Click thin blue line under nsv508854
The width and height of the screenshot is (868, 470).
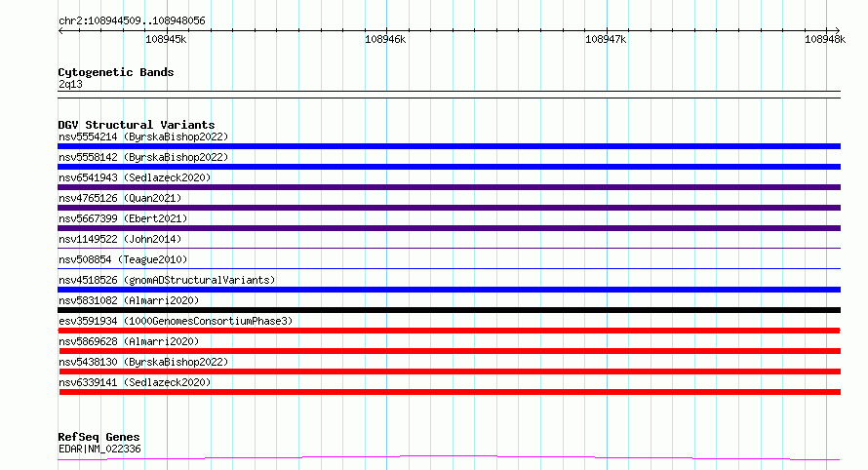coord(449,268)
